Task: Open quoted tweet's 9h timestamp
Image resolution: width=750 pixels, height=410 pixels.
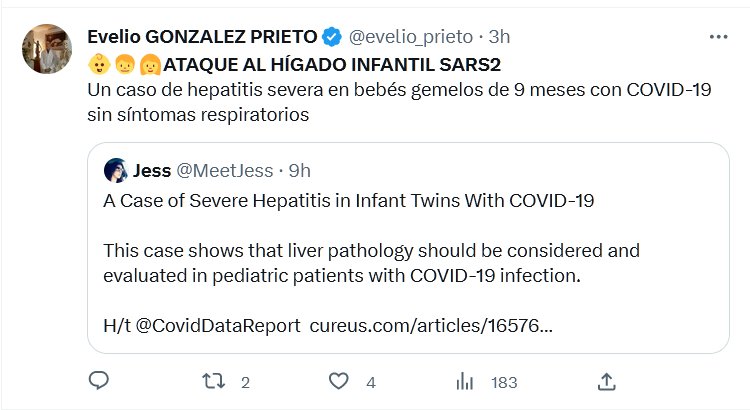Action: tap(298, 169)
